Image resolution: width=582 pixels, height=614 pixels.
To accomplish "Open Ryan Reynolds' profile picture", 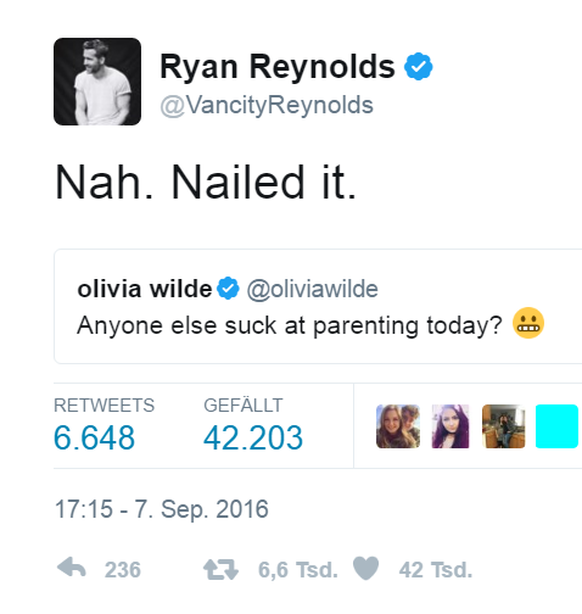I will pos(98,81).
